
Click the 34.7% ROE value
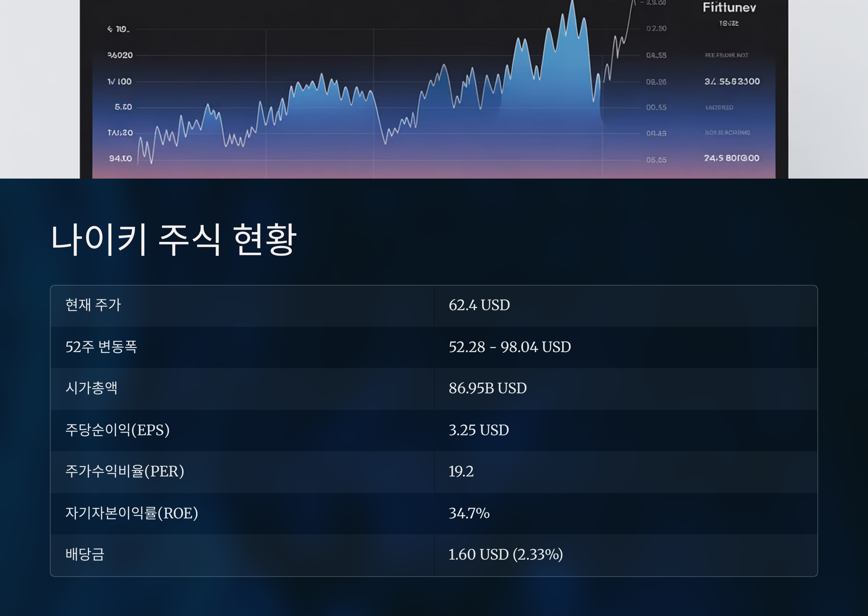469,513
